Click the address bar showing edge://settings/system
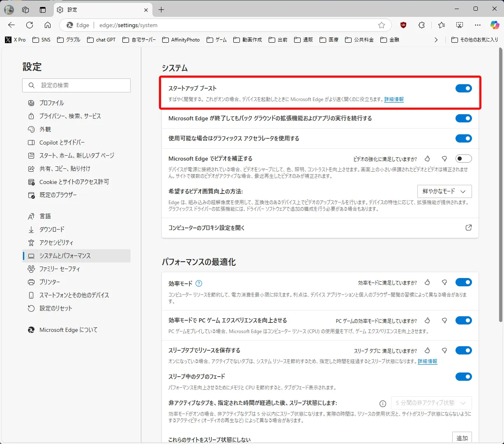 [225, 25]
